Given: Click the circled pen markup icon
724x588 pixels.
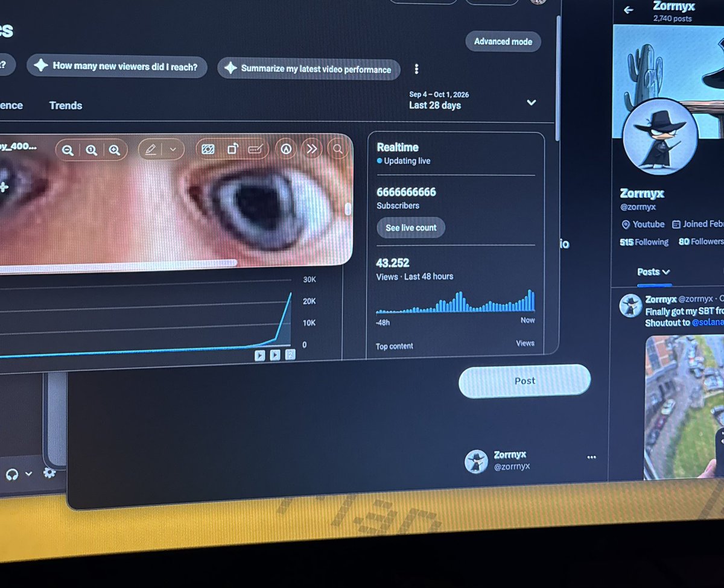Looking at the screenshot, I should coord(287,148).
